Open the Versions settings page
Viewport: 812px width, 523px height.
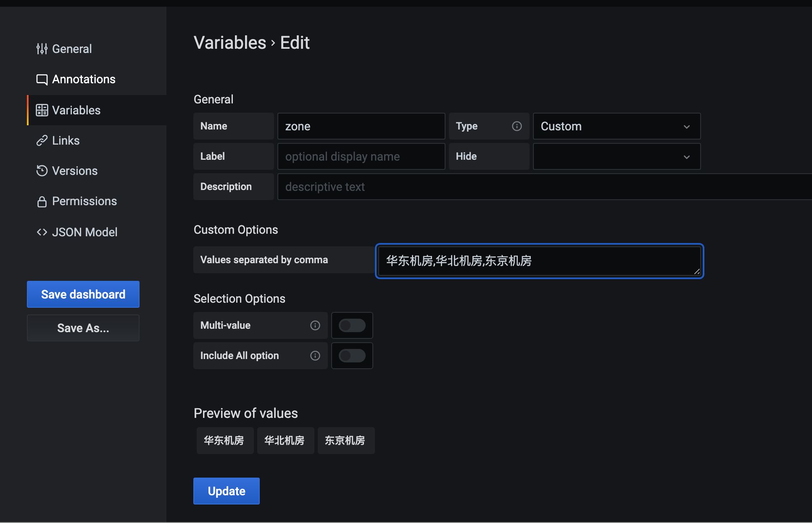pos(75,171)
